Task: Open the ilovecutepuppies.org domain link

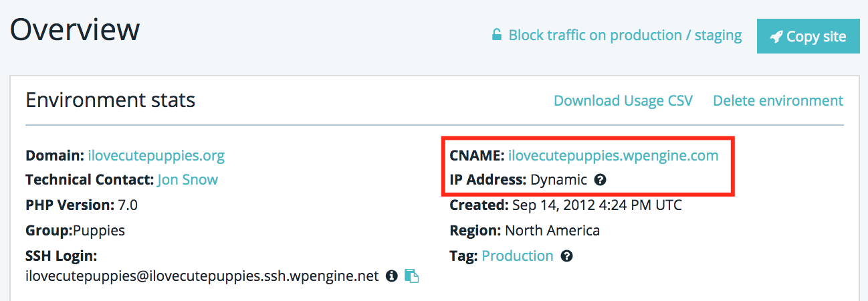Action: click(156, 156)
